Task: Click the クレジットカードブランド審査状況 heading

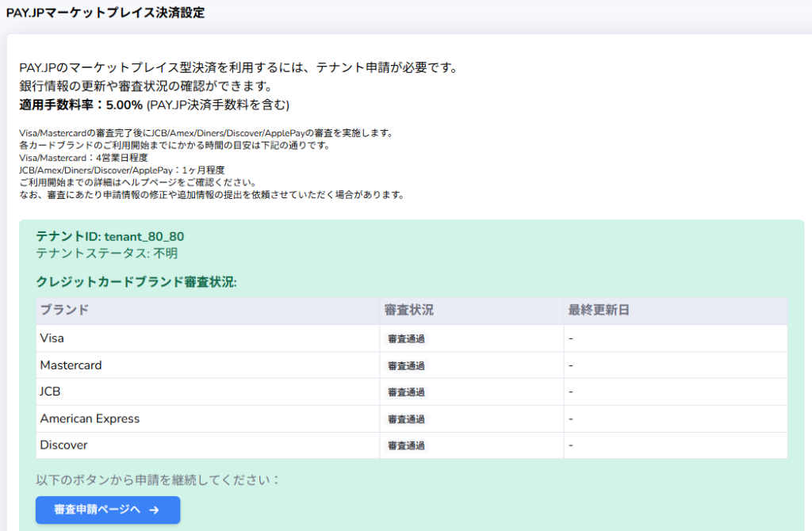Action: pyautogui.click(x=136, y=282)
